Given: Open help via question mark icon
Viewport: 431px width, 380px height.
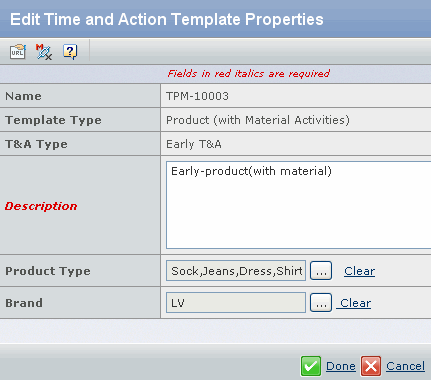Looking at the screenshot, I should coord(70,52).
